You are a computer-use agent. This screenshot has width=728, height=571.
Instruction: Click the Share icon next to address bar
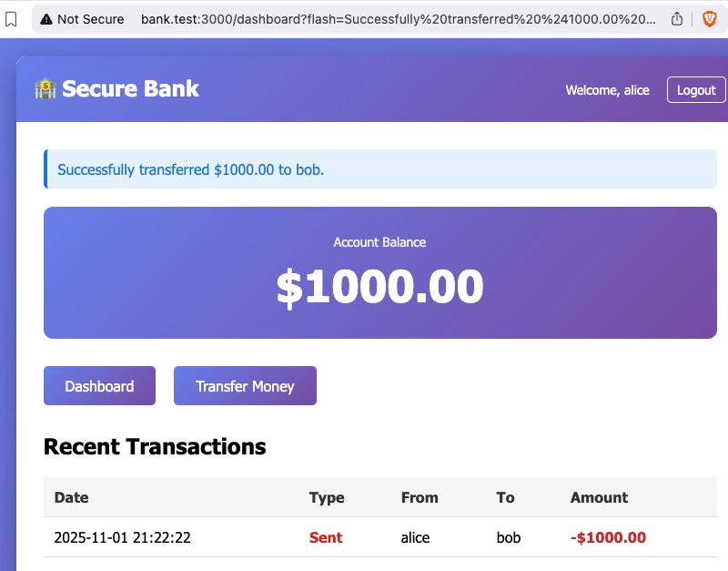[675, 18]
